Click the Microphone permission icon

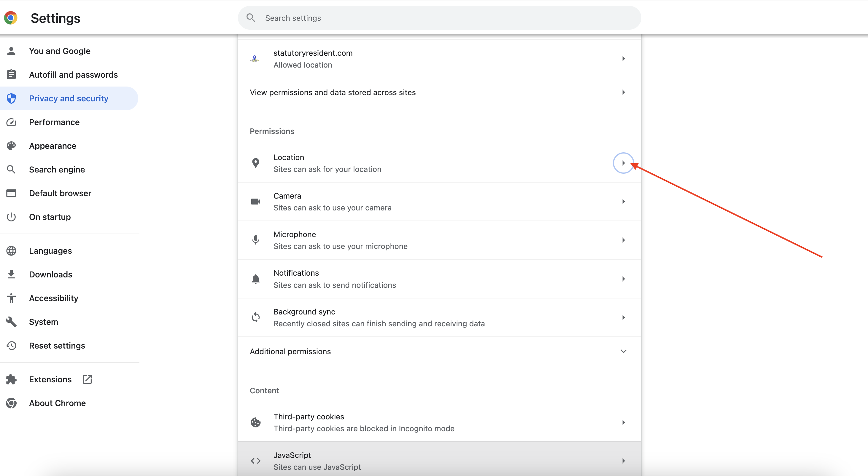[x=256, y=240]
